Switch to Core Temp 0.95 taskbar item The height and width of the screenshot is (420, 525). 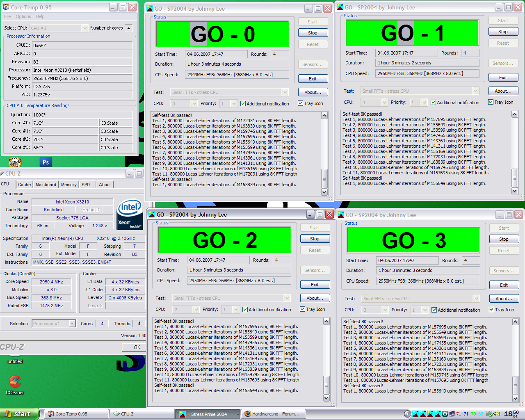coord(75,414)
